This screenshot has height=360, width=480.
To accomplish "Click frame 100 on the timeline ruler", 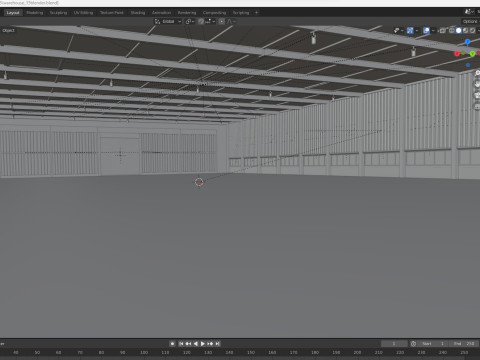I will click(144, 352).
